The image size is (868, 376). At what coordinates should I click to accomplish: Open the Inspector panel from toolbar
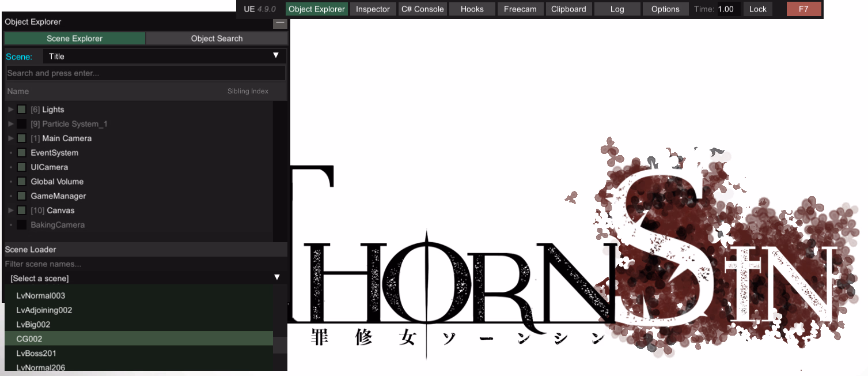[373, 9]
